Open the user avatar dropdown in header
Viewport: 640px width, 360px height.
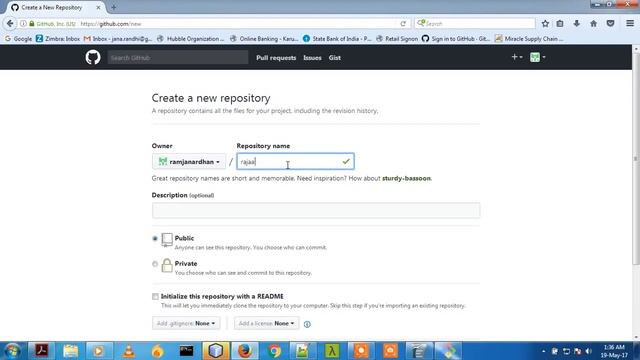[538, 57]
